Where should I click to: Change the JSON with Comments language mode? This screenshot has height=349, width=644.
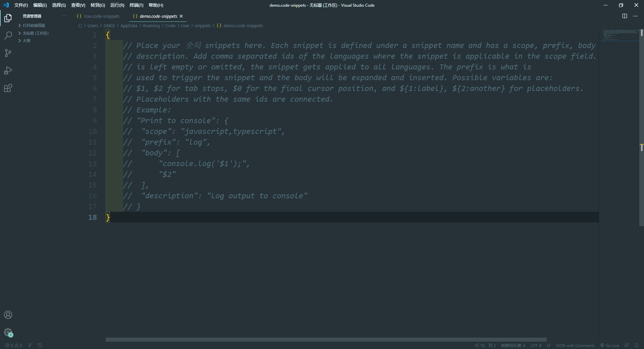(x=575, y=345)
